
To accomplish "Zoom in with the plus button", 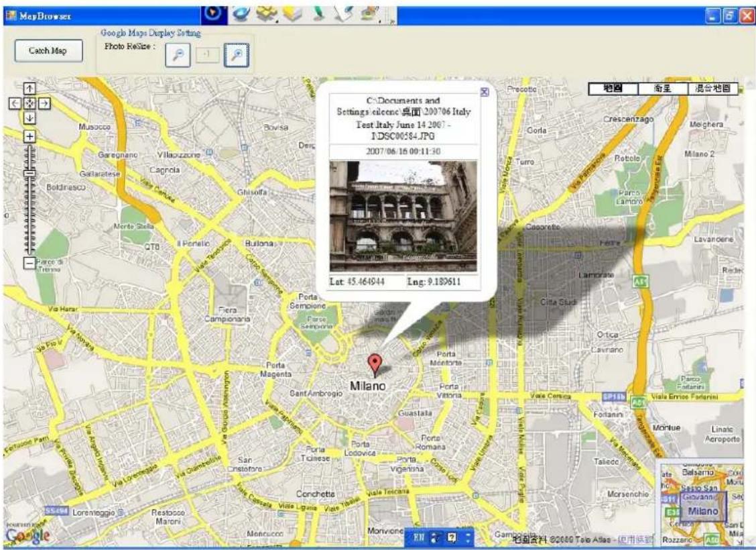I will 29,137.
